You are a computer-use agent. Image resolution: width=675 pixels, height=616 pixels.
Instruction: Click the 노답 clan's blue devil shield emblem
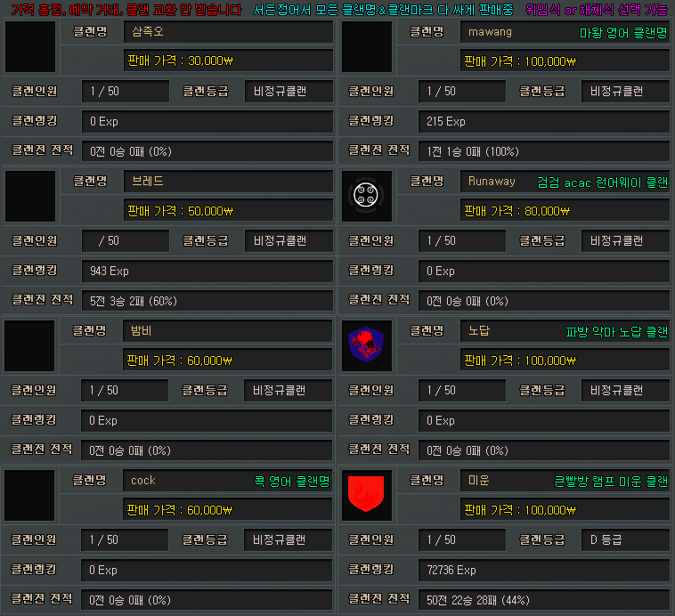[367, 345]
